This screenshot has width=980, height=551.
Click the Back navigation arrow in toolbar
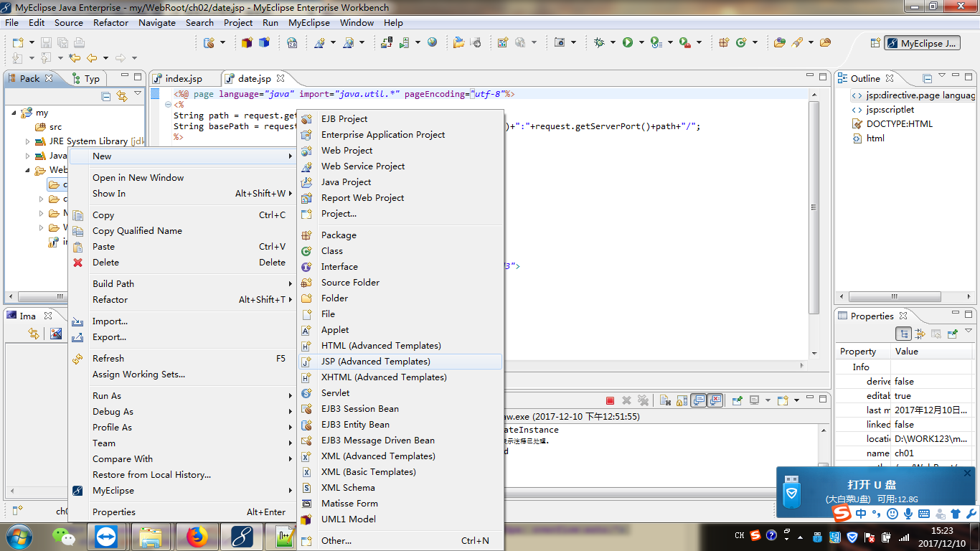[92, 58]
